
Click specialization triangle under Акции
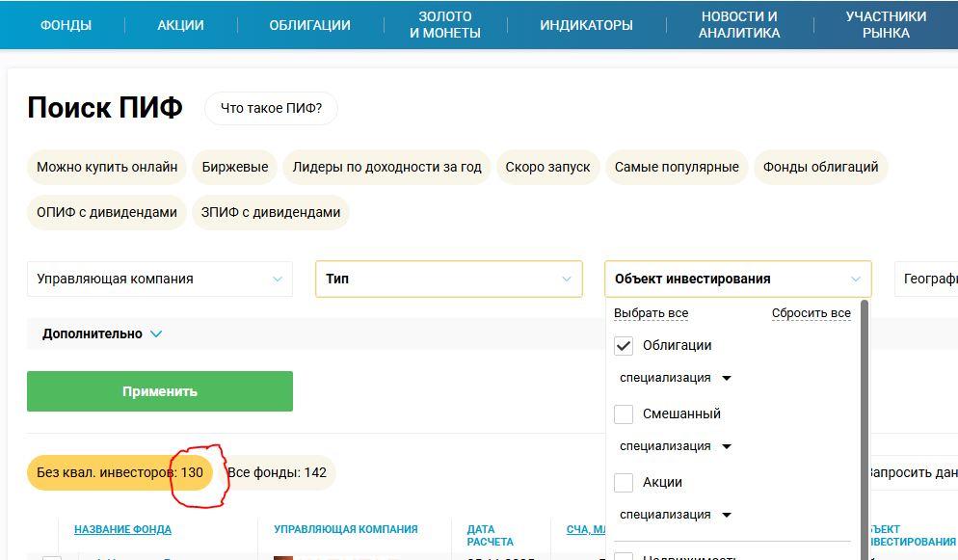coord(727,515)
